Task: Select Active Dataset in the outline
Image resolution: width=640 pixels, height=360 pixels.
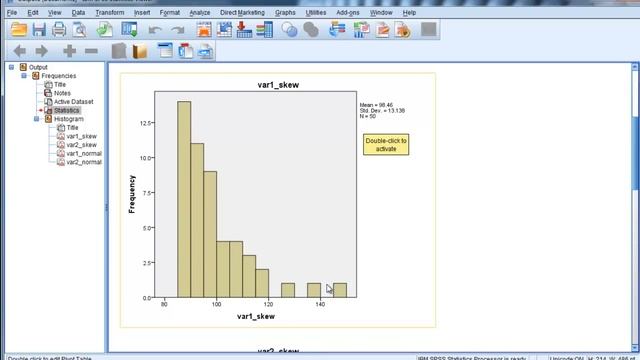Action: click(73, 102)
